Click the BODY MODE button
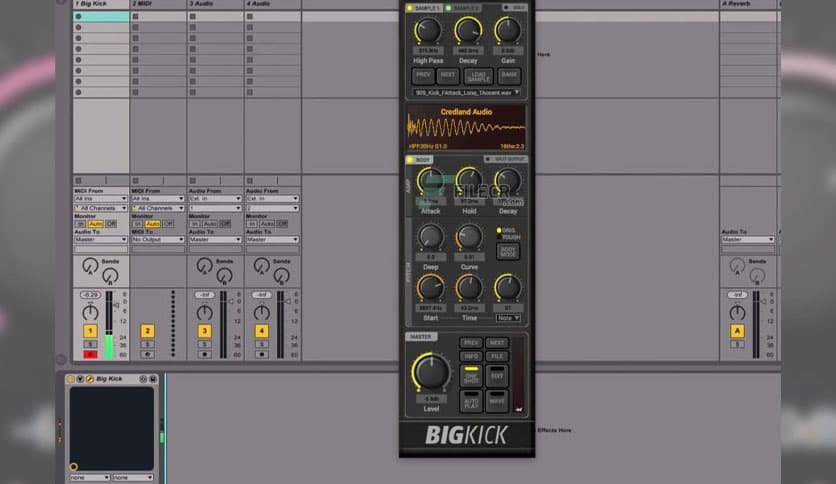The width and height of the screenshot is (836, 484). pos(508,252)
